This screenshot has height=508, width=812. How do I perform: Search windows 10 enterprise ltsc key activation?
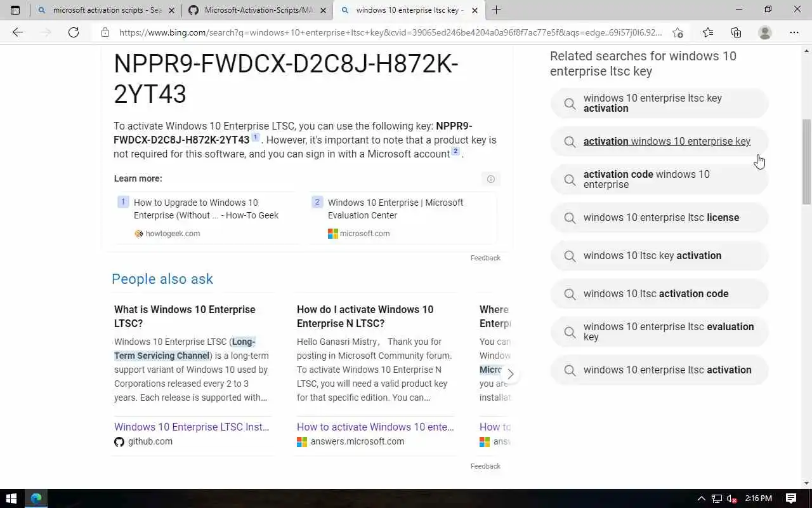(659, 103)
